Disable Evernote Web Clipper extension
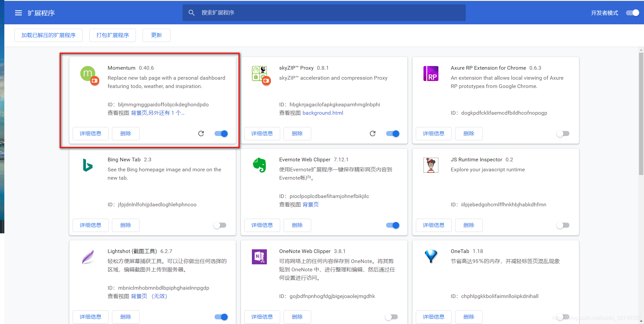 tap(393, 225)
